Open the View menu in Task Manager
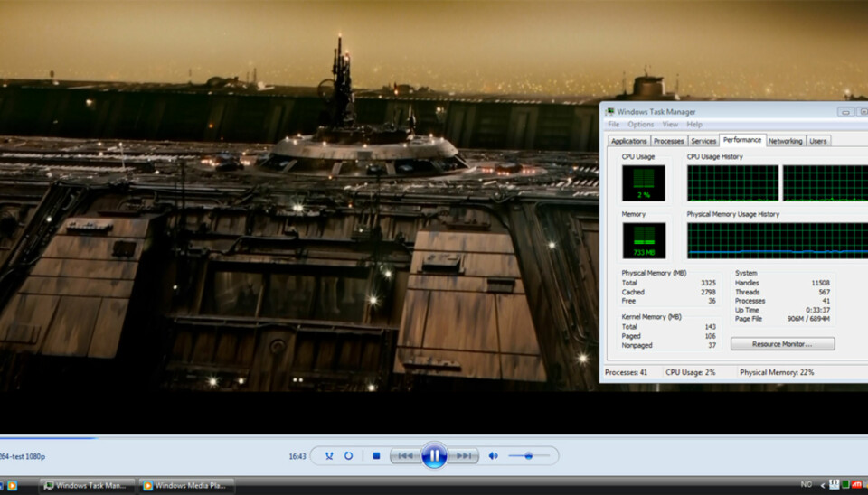The image size is (868, 495). click(x=670, y=125)
